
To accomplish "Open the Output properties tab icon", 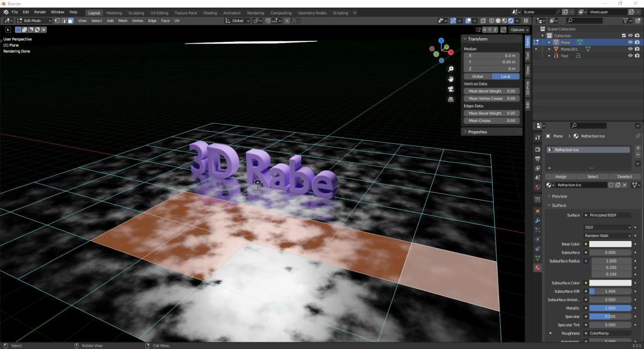I will 537,159.
